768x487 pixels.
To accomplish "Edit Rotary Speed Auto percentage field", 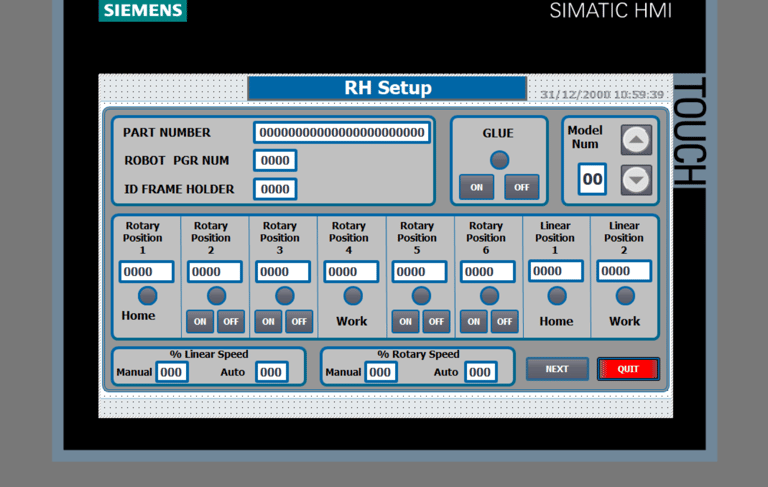I will (x=480, y=372).
